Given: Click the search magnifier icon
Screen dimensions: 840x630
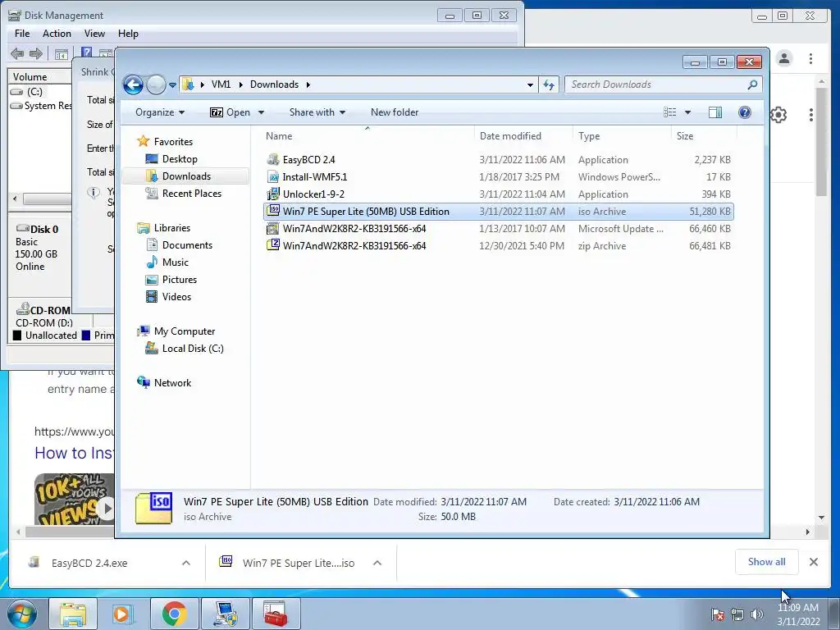Looking at the screenshot, I should pyautogui.click(x=753, y=84).
